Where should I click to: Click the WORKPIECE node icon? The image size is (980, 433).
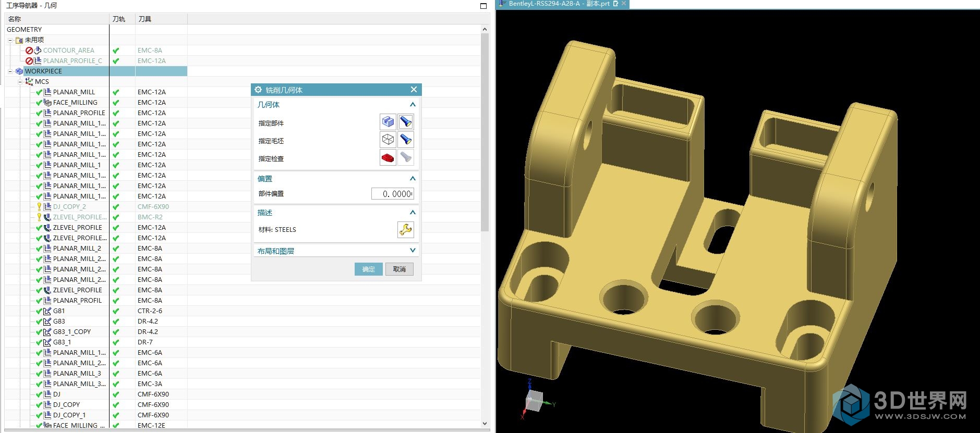pyautogui.click(x=19, y=71)
